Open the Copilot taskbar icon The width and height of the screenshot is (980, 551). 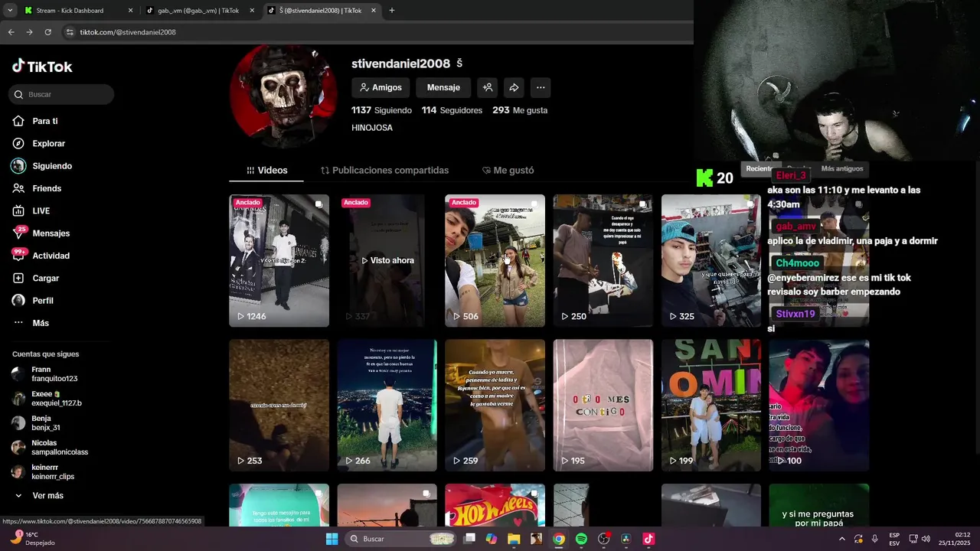492,539
